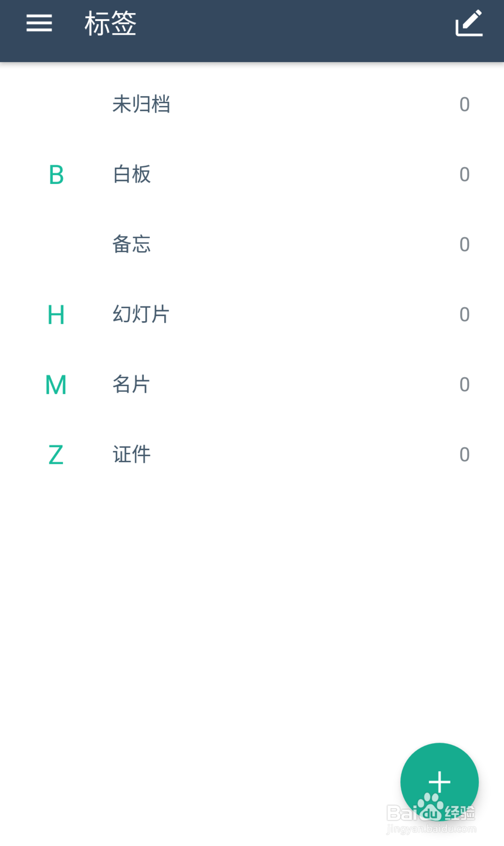Open the 未归档 tag
This screenshot has height=846, width=504.
[141, 104]
